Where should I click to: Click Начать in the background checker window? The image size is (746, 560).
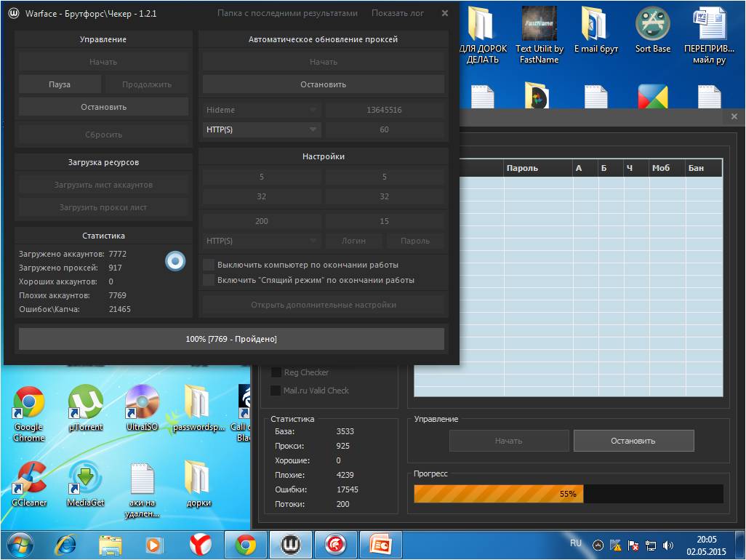(x=508, y=441)
